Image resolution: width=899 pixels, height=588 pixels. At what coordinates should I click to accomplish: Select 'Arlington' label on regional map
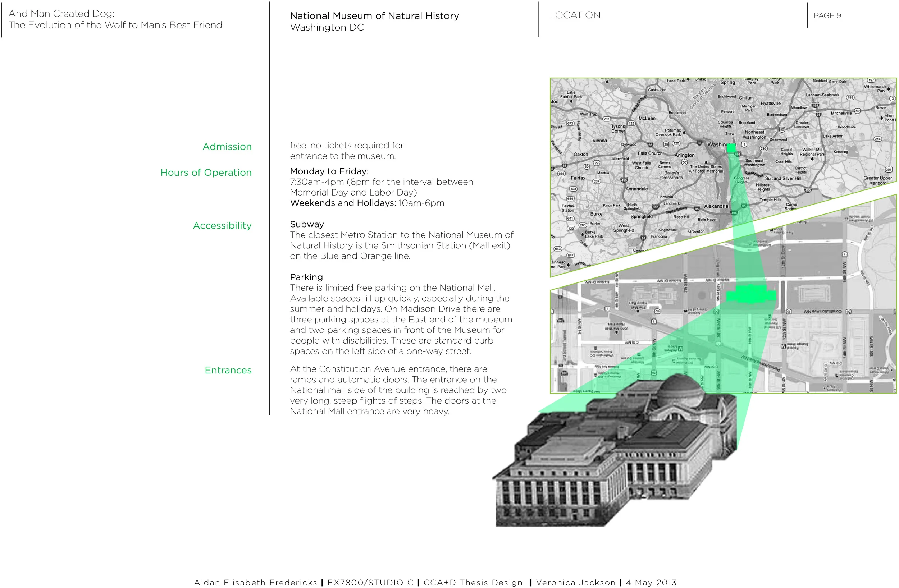point(684,155)
